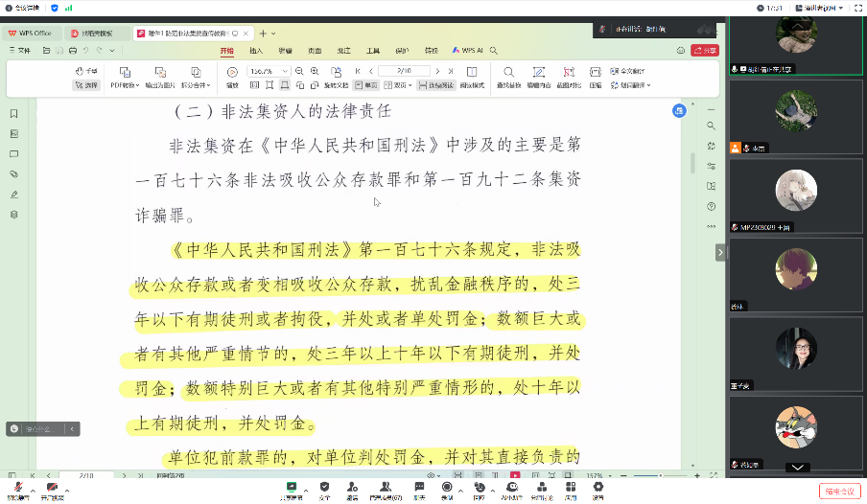
Task: Click the page number input field
Action: (403, 71)
